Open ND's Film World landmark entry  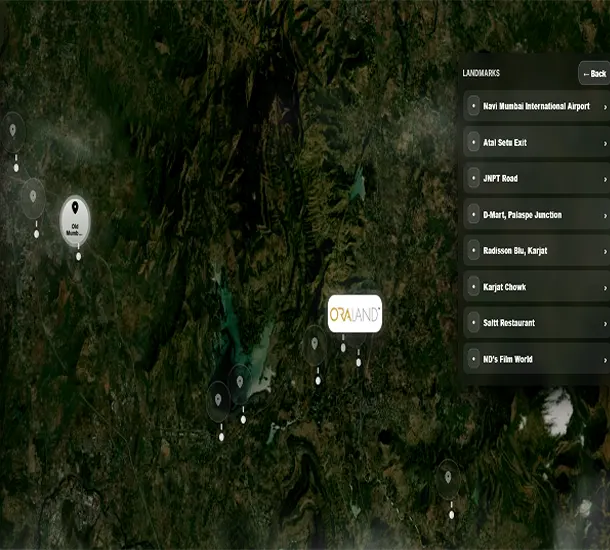click(x=536, y=359)
